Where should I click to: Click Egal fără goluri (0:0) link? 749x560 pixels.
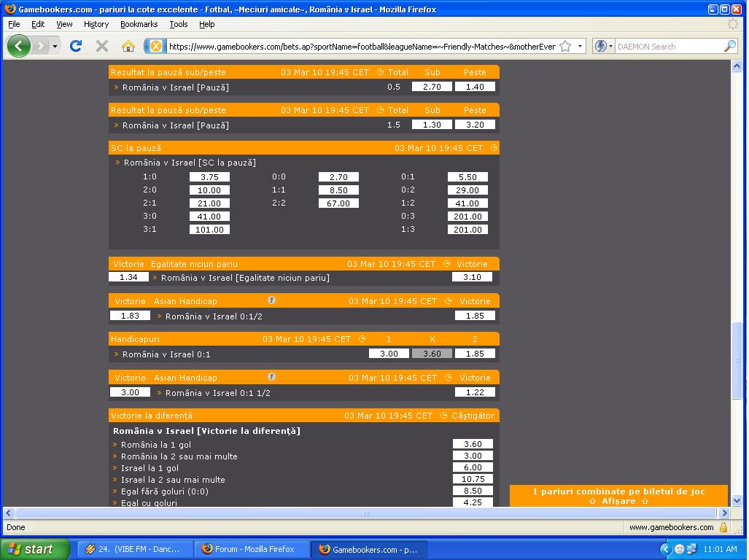pos(165,491)
